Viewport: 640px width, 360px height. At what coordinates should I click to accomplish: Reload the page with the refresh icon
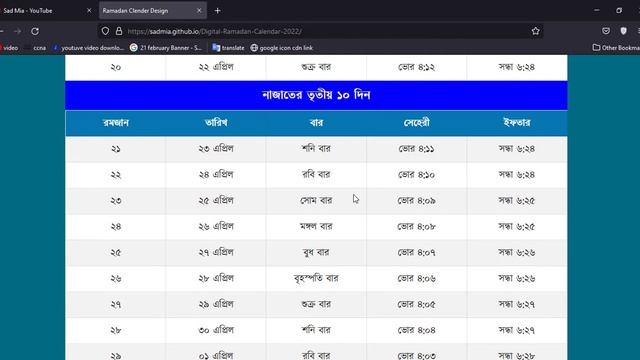click(35, 31)
